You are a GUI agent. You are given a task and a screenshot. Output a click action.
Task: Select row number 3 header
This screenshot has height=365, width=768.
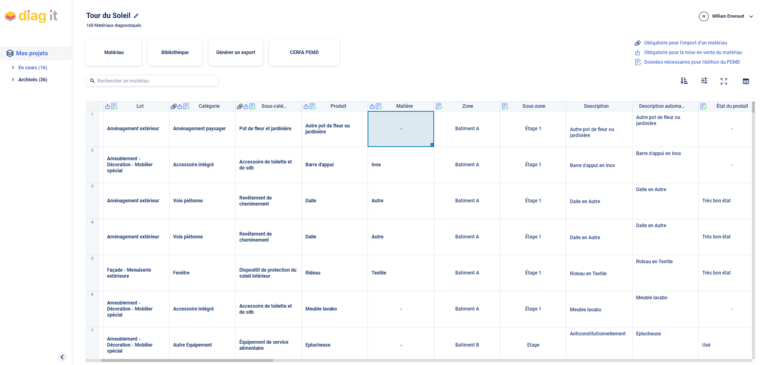point(92,201)
